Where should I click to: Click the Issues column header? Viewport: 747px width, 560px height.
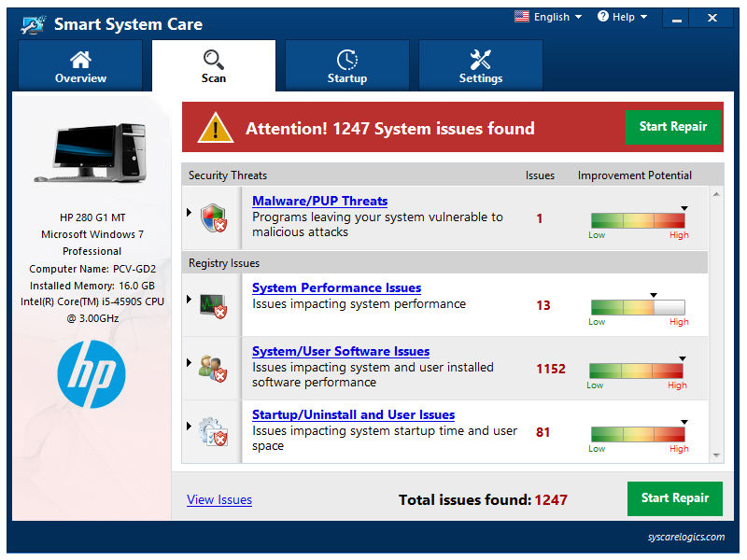(x=540, y=175)
